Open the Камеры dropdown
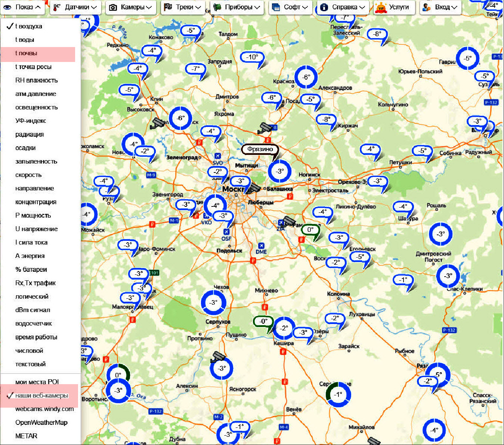The height and width of the screenshot is (445, 504). pyautogui.click(x=131, y=7)
